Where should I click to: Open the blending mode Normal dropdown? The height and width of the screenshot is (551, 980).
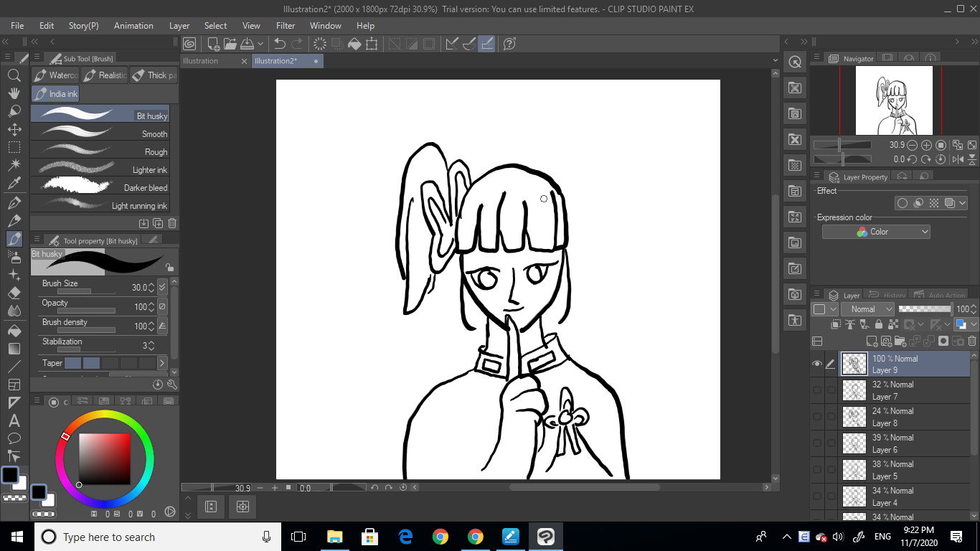pyautogui.click(x=868, y=309)
